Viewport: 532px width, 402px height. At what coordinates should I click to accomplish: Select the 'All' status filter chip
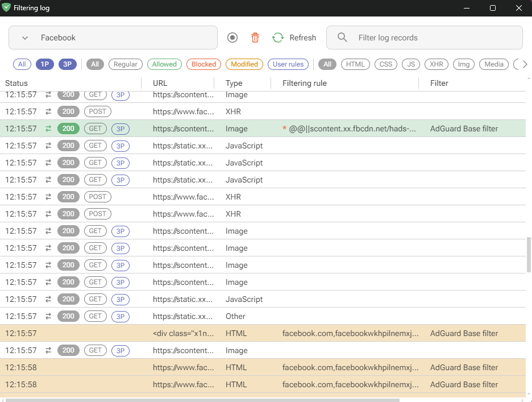tap(95, 64)
